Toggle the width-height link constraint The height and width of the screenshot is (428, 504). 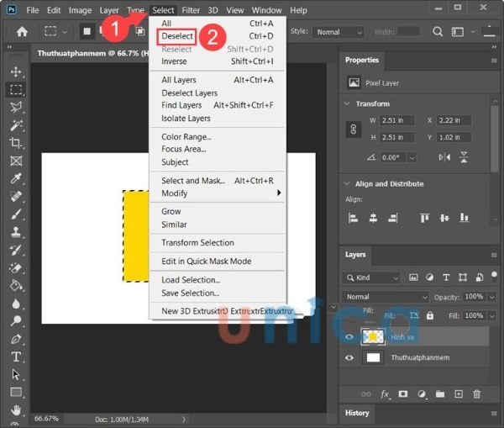coord(354,129)
